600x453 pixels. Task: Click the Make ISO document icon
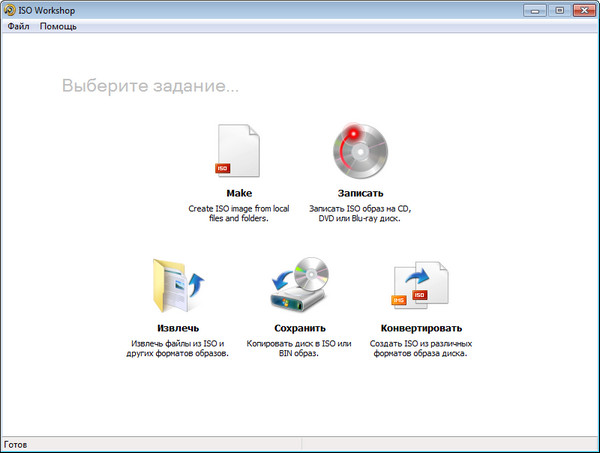point(239,150)
